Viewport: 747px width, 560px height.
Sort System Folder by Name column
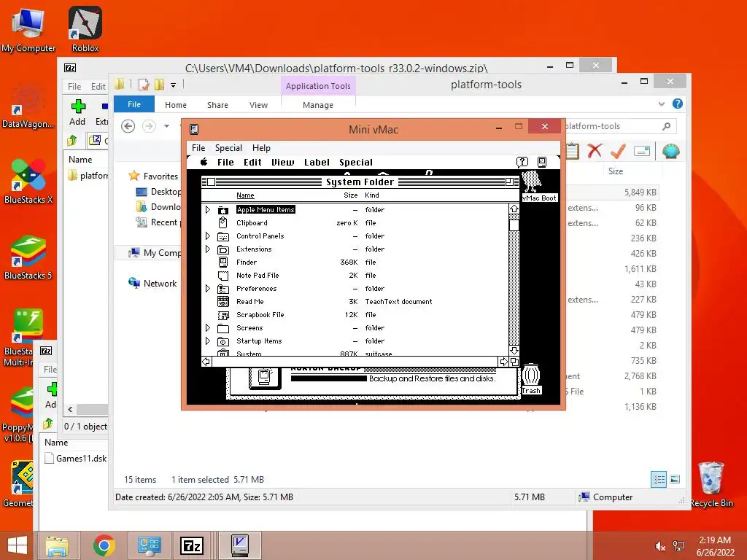245,195
